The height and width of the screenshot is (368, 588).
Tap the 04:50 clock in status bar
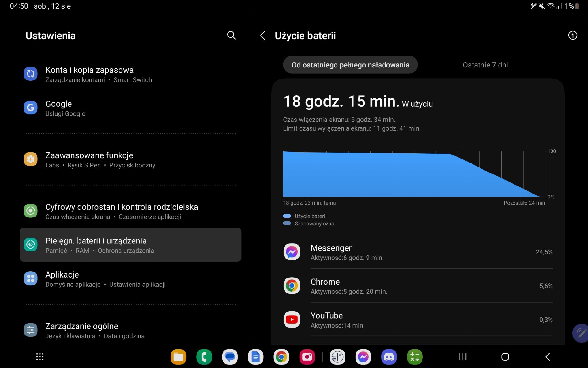(x=19, y=6)
